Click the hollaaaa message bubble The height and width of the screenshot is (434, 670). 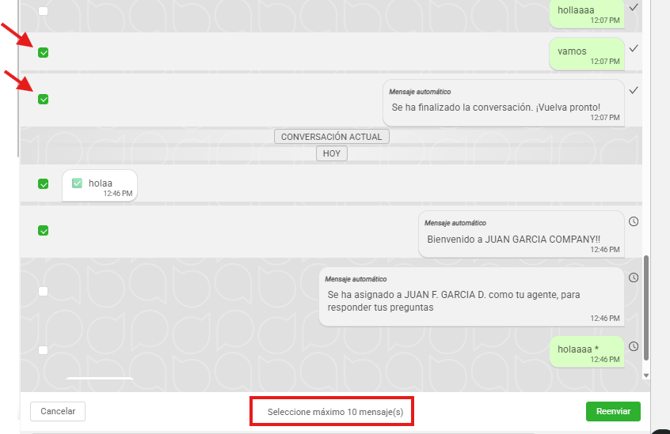pyautogui.click(x=587, y=14)
